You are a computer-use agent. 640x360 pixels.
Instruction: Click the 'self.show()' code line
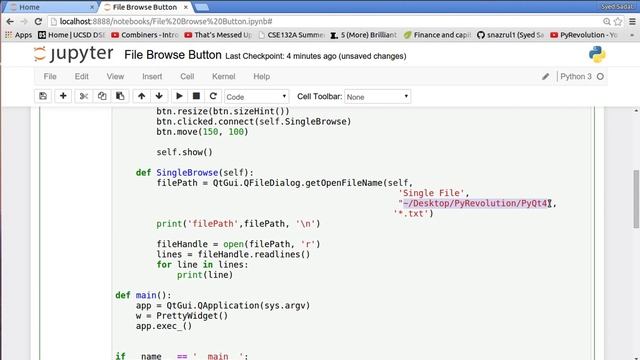(184, 152)
